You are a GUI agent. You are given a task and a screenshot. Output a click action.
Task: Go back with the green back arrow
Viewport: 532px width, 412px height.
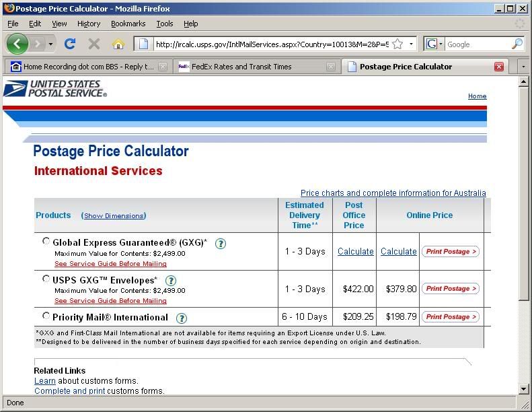pos(17,44)
